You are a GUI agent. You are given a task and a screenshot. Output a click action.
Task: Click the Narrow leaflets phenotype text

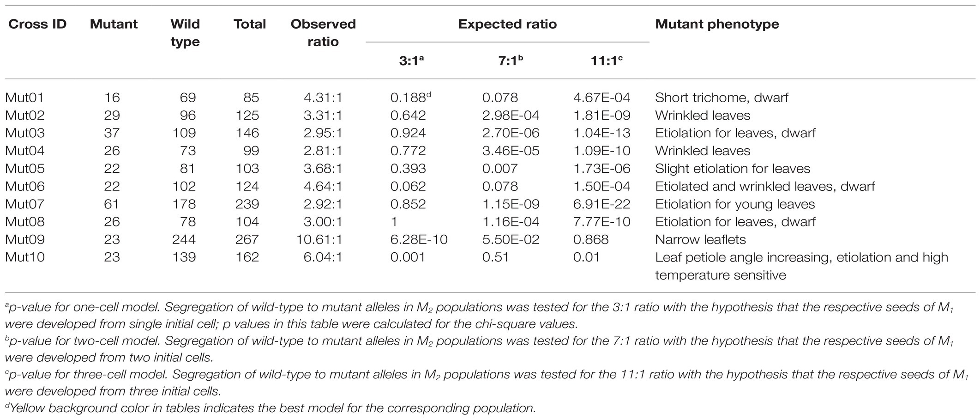pos(700,239)
